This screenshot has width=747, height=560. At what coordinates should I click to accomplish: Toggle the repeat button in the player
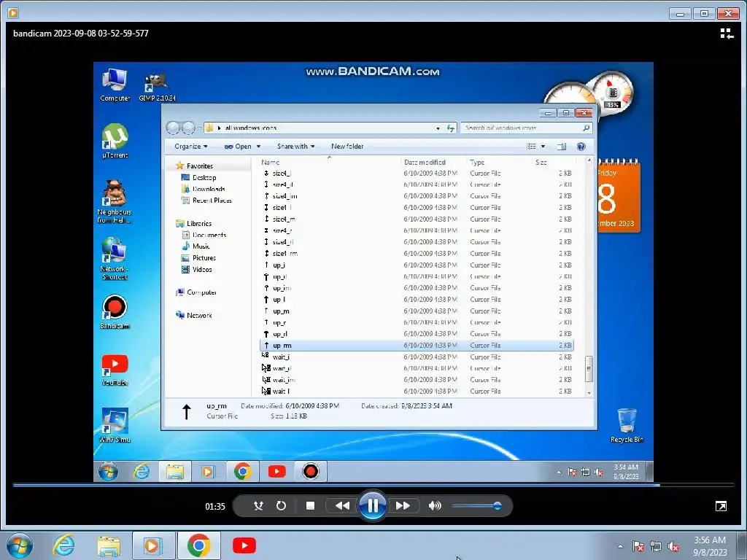tap(281, 506)
